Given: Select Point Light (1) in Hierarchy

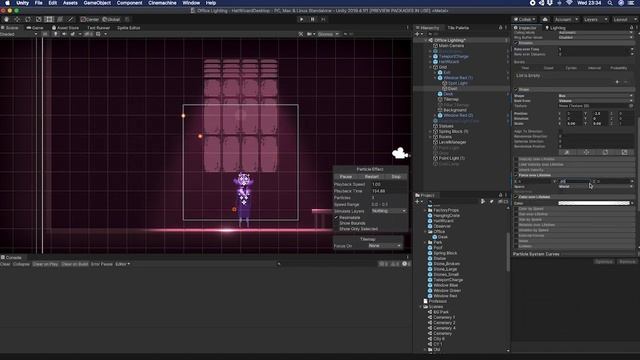Looking at the screenshot, I should (451, 158).
